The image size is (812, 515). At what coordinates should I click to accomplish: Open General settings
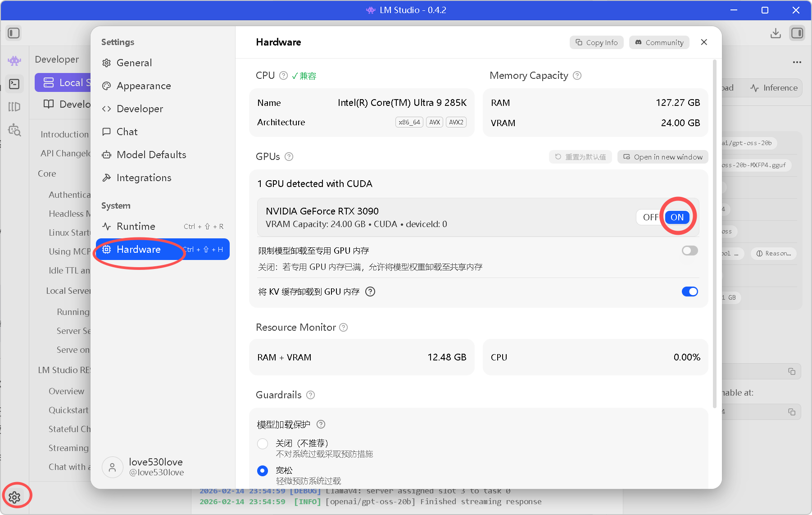pos(163,63)
